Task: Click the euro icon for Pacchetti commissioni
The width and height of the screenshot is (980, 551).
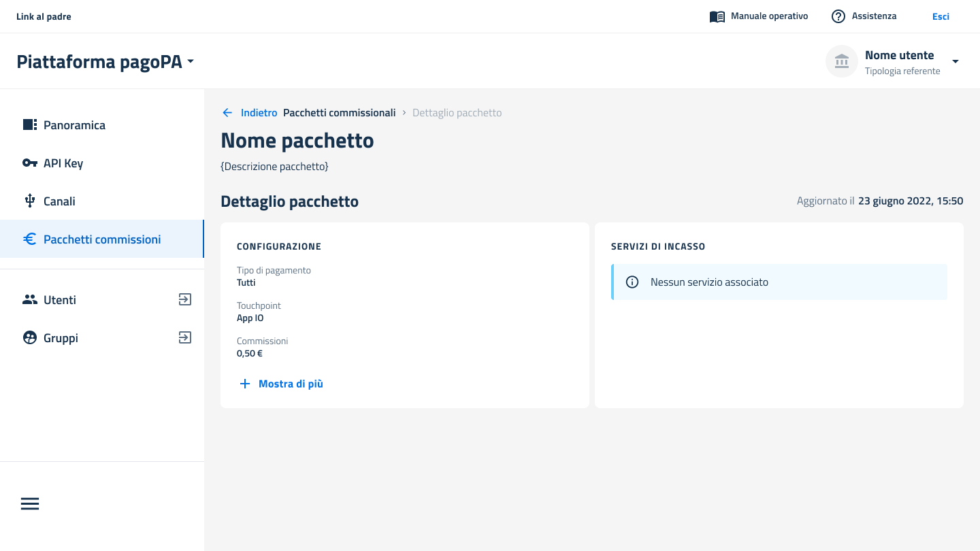Action: tap(30, 239)
